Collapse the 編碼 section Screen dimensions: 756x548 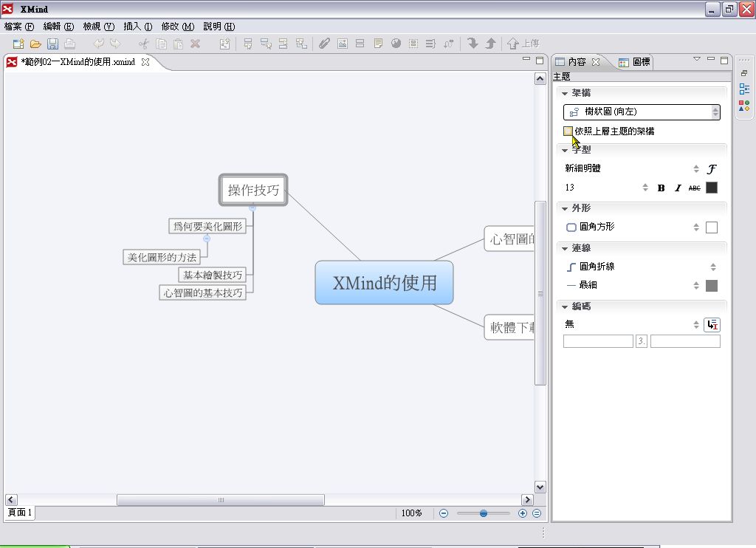click(x=565, y=306)
